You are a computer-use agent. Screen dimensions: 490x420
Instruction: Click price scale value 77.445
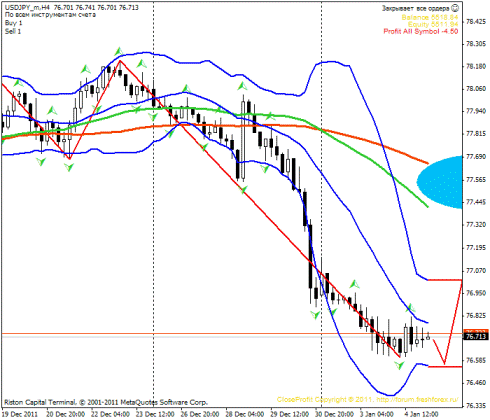(x=476, y=202)
